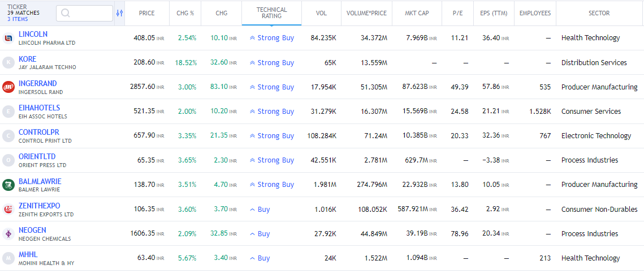Select the 2857.60 INR price cell
Viewport: 644px width, 273px height.
click(147, 87)
